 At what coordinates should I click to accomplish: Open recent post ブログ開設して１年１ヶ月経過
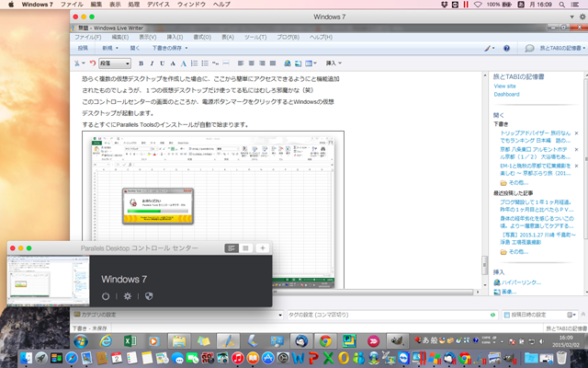tap(537, 206)
